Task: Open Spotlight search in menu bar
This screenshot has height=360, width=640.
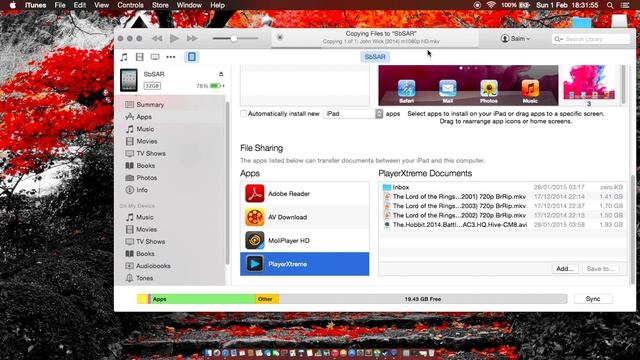Action: [610, 5]
